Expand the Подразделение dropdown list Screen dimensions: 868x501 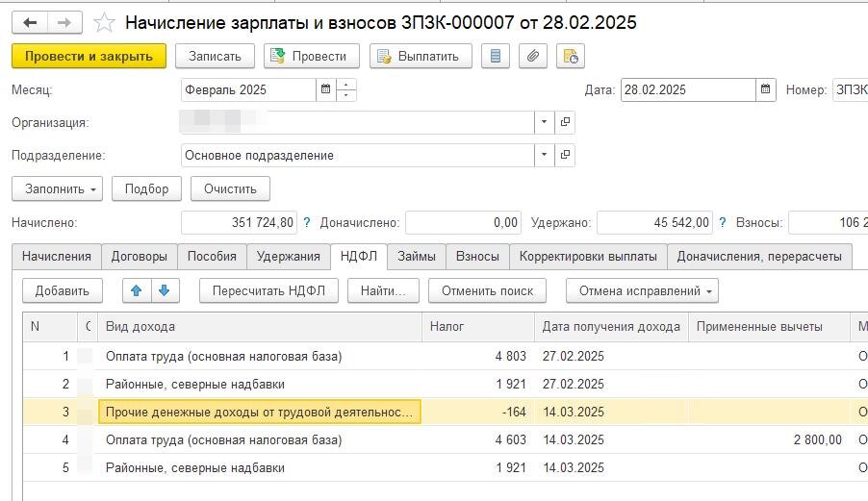(544, 156)
